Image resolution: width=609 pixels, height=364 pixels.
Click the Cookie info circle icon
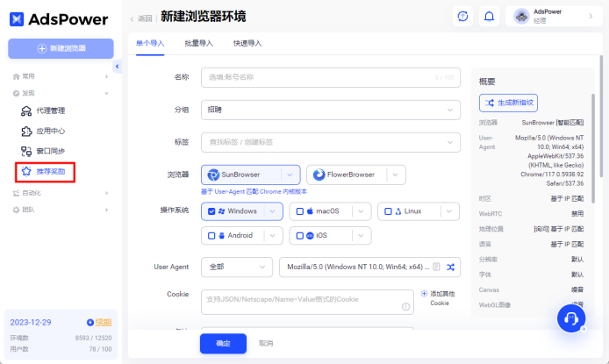(x=406, y=307)
